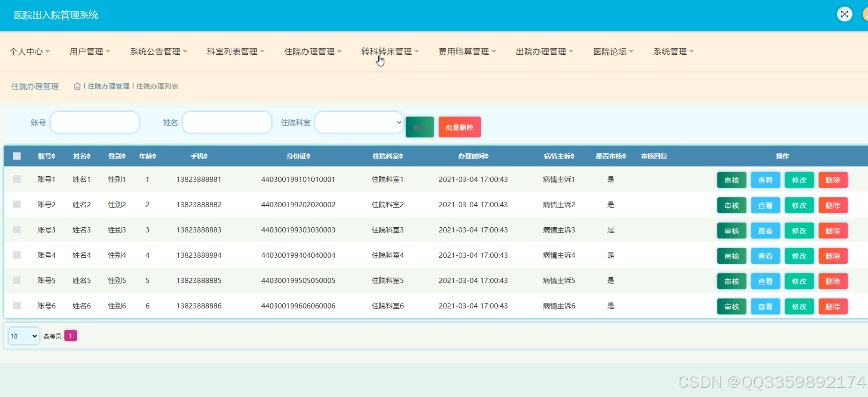Open the 出院办理管理 menu
Viewport: 868px width, 397px height.
pos(544,51)
